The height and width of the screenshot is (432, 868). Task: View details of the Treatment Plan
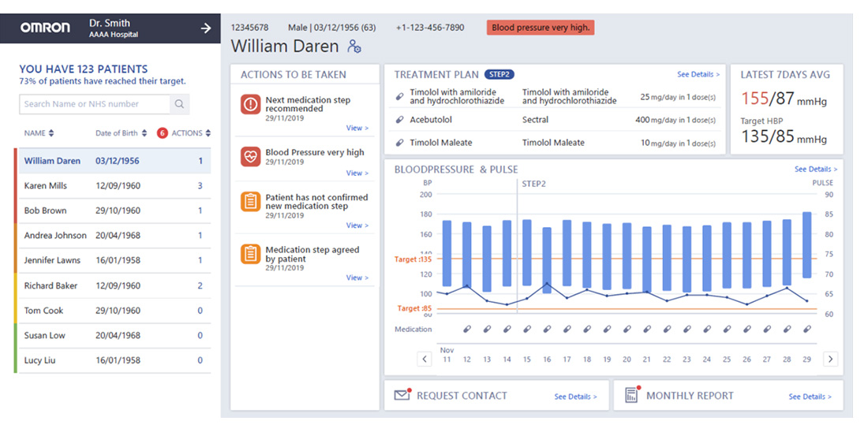click(698, 75)
